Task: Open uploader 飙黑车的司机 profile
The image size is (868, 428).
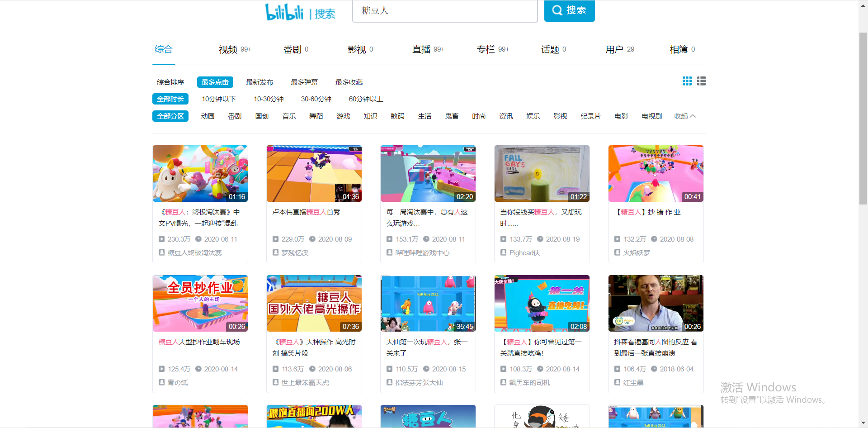Action: [x=529, y=382]
